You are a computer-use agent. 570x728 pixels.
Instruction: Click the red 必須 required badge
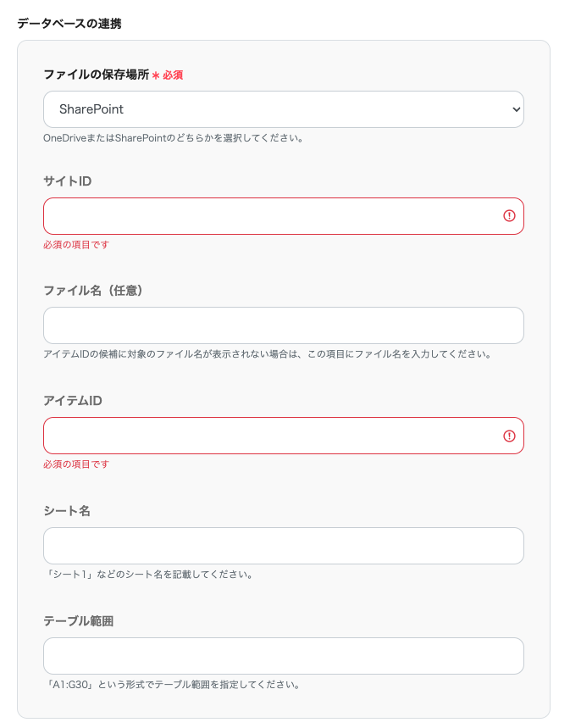click(173, 75)
